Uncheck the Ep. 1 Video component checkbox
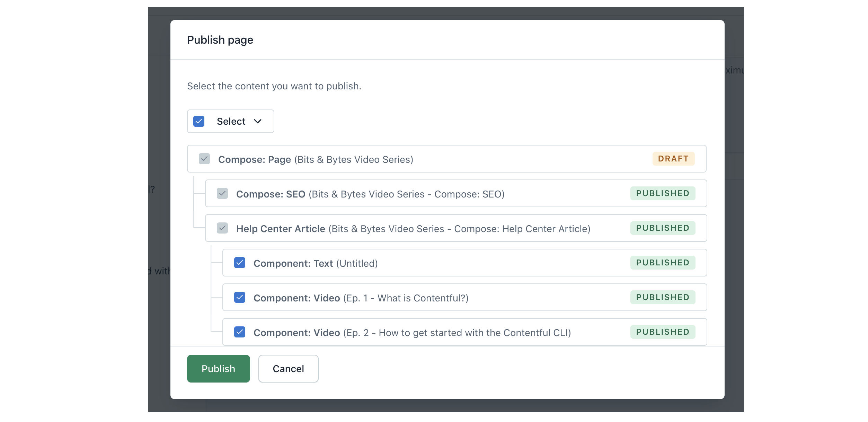Screen dimensions: 868x422 [x=240, y=297]
